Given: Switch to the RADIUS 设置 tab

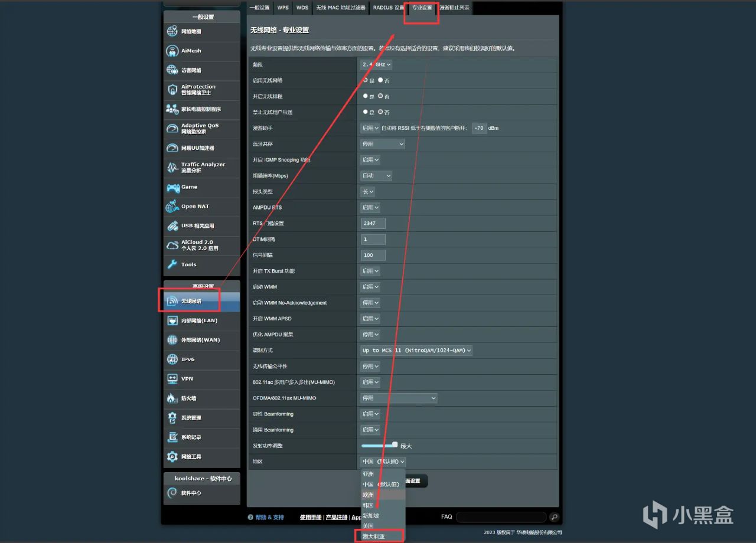Looking at the screenshot, I should [x=388, y=8].
